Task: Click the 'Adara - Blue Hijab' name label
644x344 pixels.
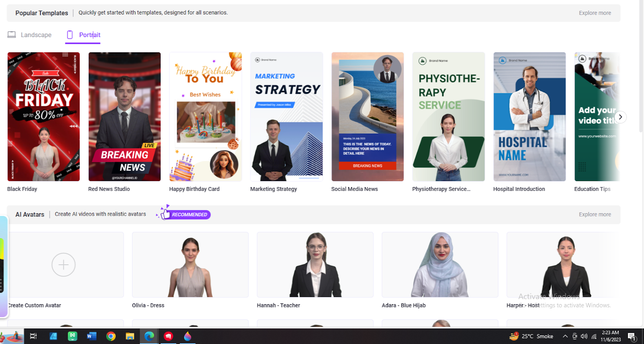Action: click(404, 305)
